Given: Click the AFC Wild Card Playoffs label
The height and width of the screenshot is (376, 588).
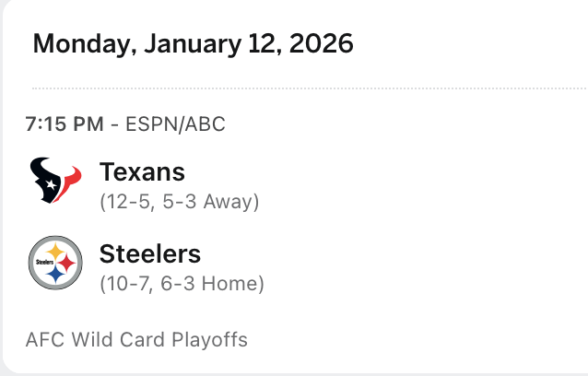Looking at the screenshot, I should pyautogui.click(x=137, y=340).
